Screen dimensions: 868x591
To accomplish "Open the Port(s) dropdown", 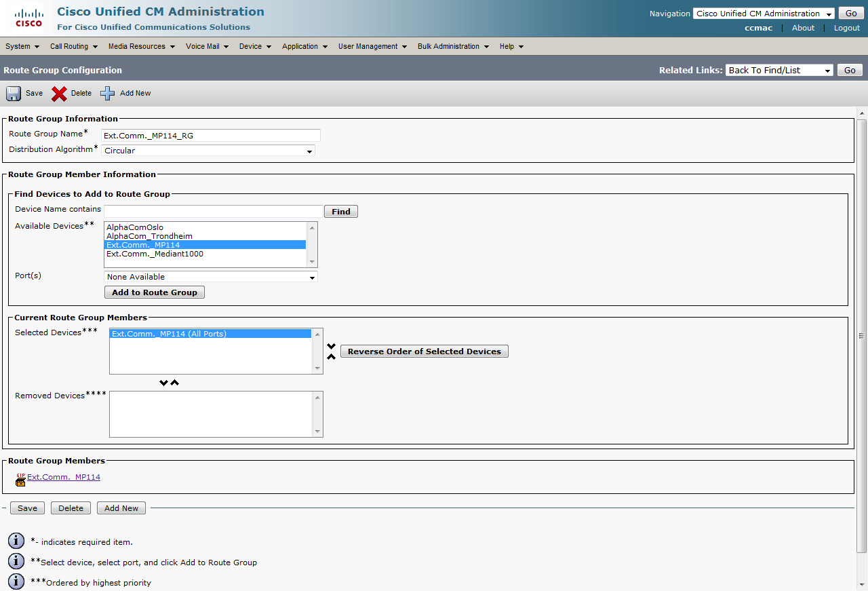I will pos(210,277).
